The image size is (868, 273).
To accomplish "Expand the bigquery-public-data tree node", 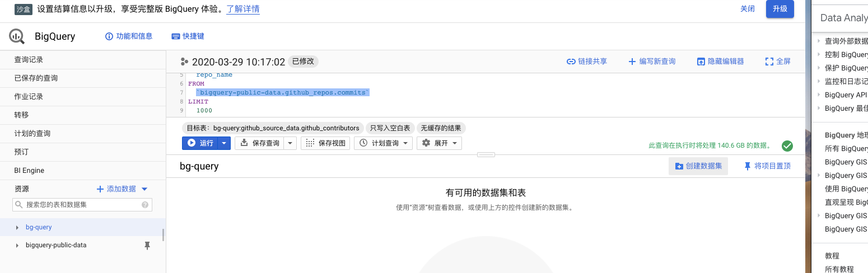I will 17,246.
